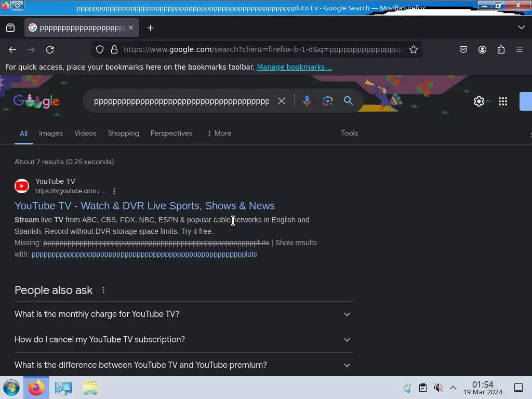This screenshot has height=399, width=532.
Task: Switch to the Videos tab
Action: (x=86, y=134)
